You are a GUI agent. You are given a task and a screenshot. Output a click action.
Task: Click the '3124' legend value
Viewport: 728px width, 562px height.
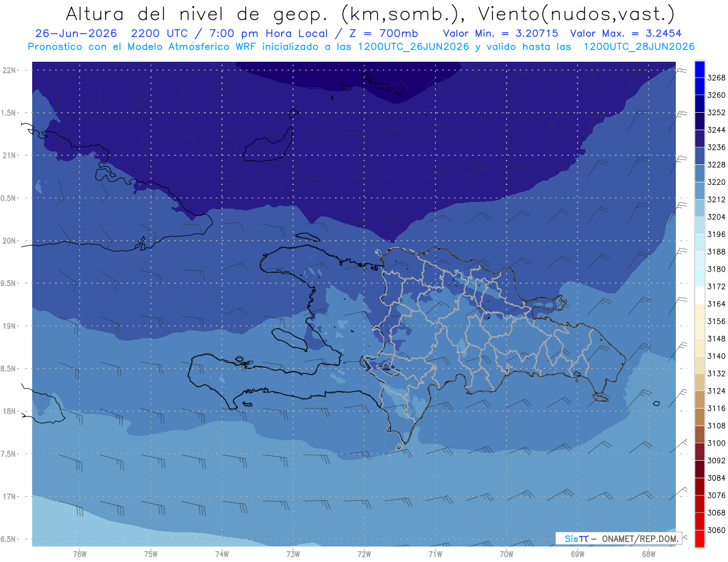pyautogui.click(x=716, y=390)
